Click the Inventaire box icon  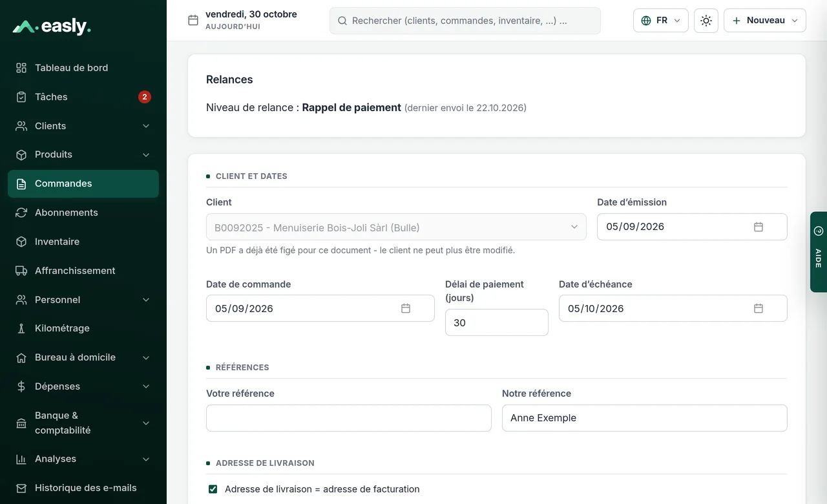(x=21, y=242)
